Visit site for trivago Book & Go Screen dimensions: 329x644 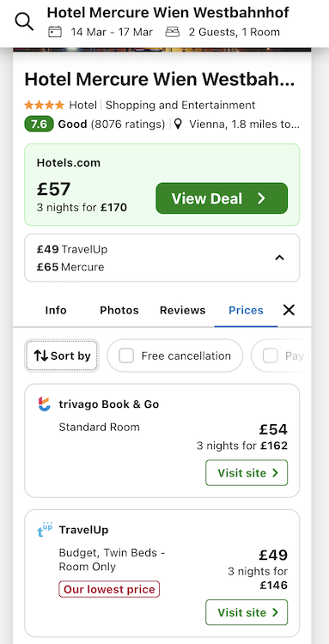pos(247,473)
